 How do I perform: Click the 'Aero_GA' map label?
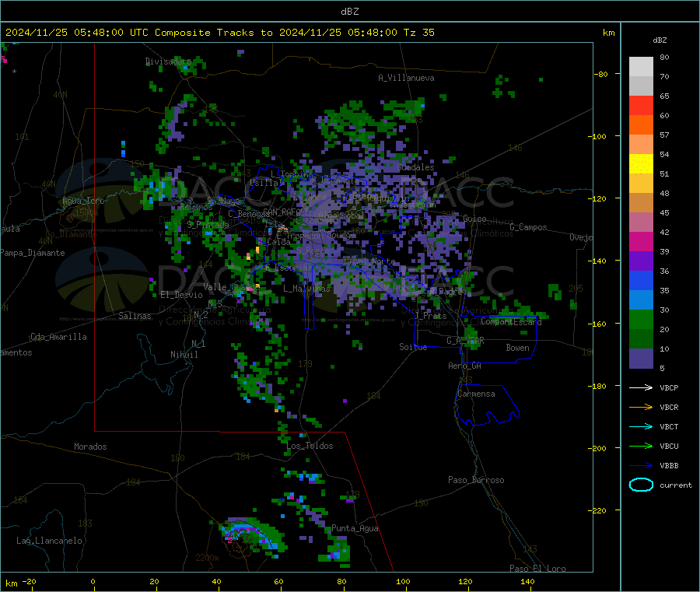tap(465, 366)
